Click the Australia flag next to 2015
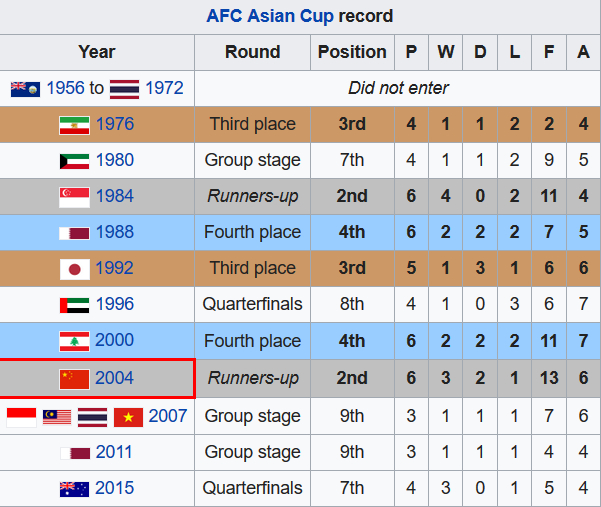Viewport: 601px width, 507px height. pyautogui.click(x=73, y=489)
